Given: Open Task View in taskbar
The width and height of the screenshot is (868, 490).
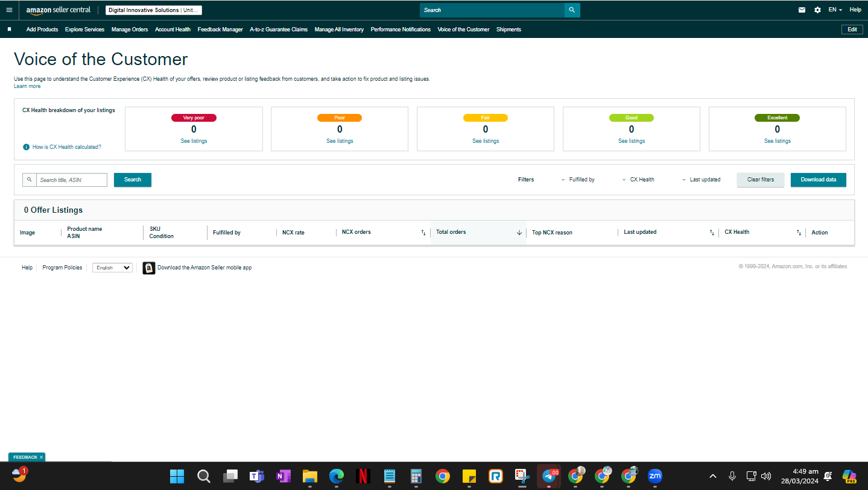Looking at the screenshot, I should [230, 476].
